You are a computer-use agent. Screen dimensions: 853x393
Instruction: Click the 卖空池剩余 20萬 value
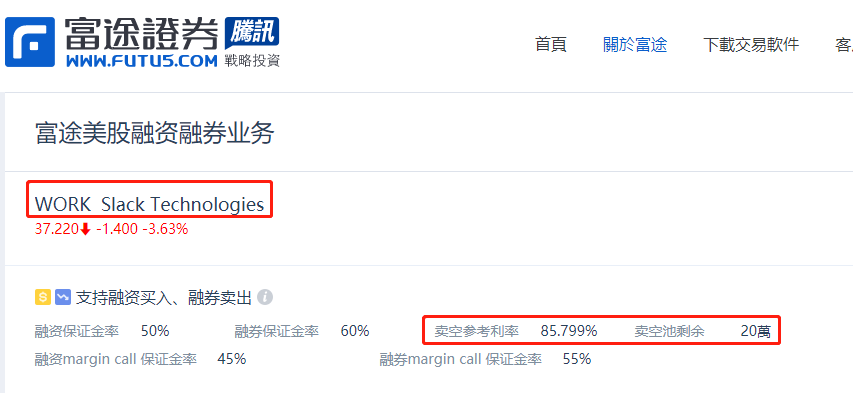coord(756,330)
